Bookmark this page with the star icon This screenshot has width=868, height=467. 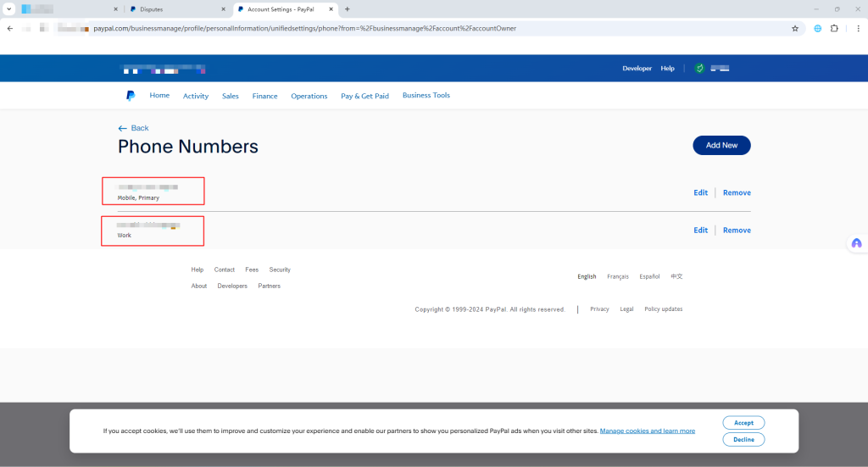795,28
